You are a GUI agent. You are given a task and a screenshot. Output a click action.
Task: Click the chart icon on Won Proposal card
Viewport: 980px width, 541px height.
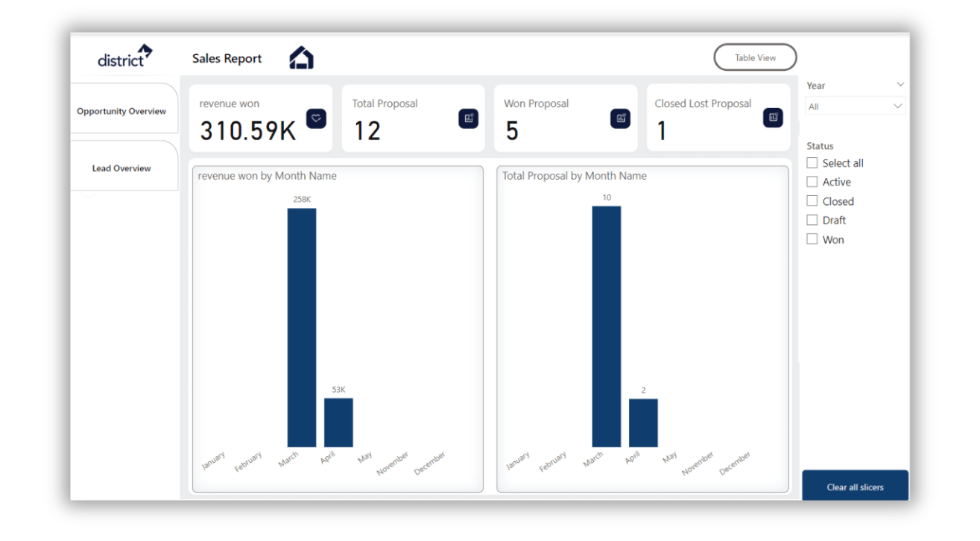619,117
